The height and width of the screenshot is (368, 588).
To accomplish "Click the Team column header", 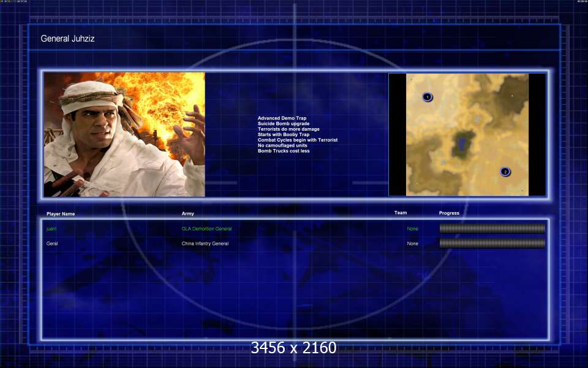I will click(x=401, y=213).
